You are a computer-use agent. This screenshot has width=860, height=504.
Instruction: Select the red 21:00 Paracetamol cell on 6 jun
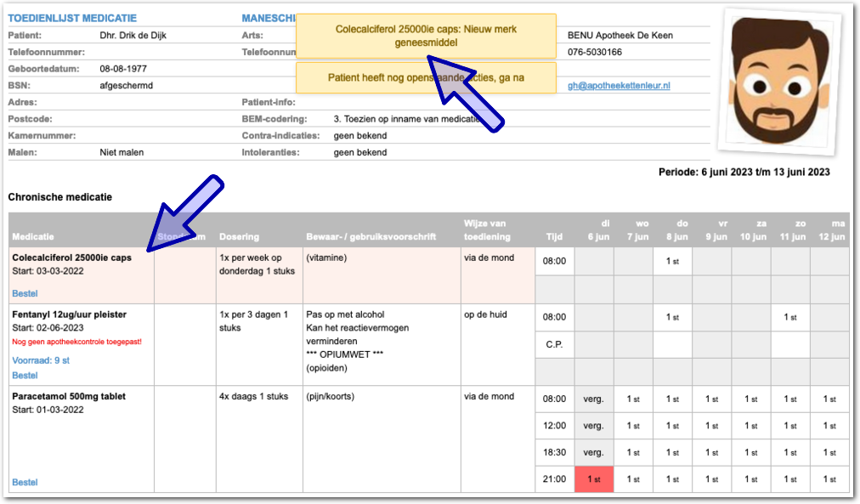(593, 479)
